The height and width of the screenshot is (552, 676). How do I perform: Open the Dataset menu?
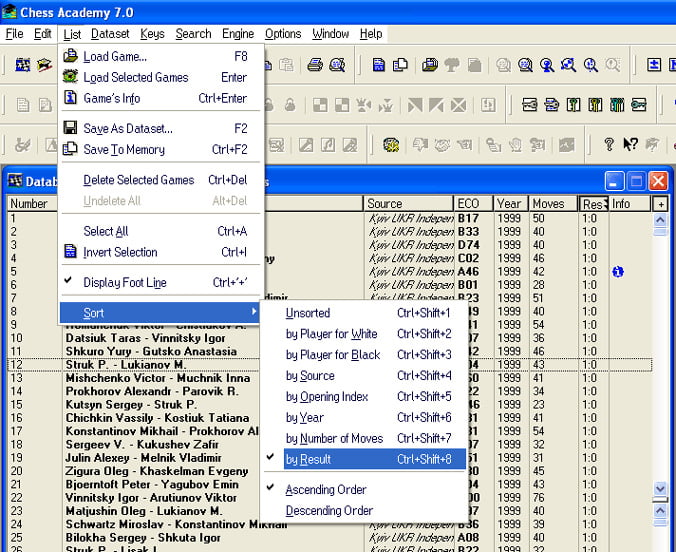[x=110, y=34]
